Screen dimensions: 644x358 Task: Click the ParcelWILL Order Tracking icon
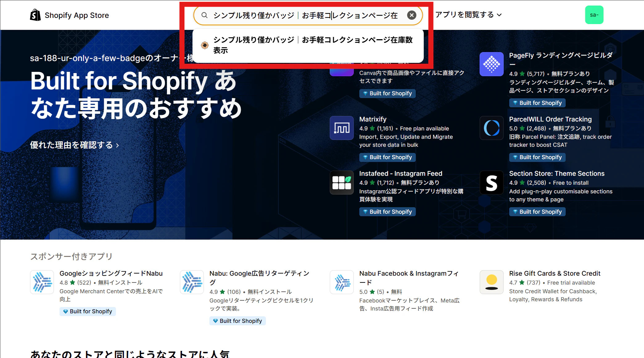tap(492, 128)
